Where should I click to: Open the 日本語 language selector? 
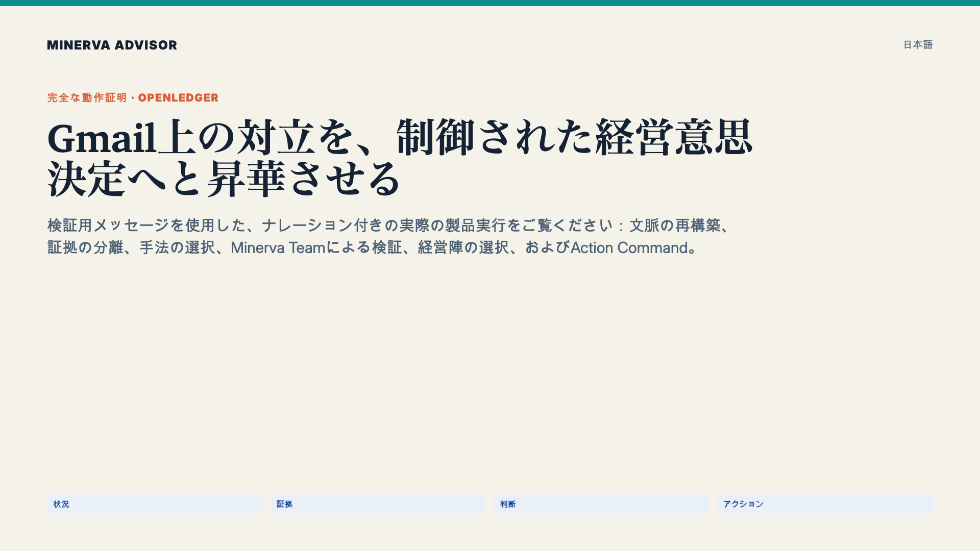[x=918, y=45]
